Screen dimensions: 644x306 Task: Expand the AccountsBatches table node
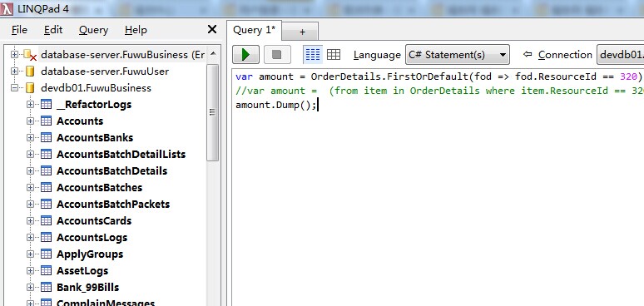pos(30,187)
